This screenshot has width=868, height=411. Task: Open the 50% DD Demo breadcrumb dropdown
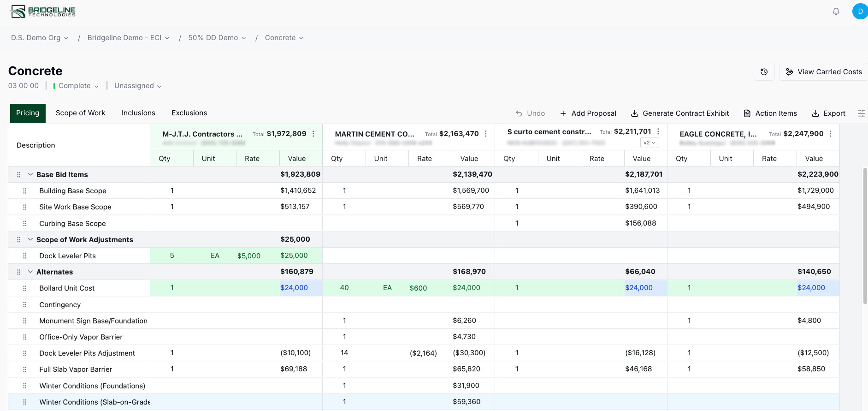point(217,38)
